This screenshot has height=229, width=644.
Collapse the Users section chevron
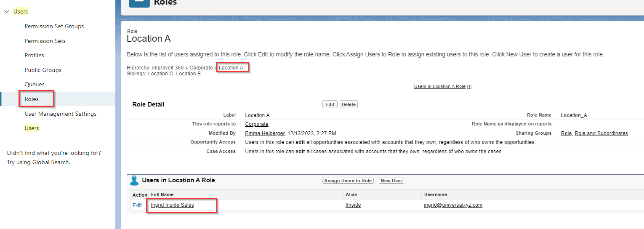[x=6, y=12]
